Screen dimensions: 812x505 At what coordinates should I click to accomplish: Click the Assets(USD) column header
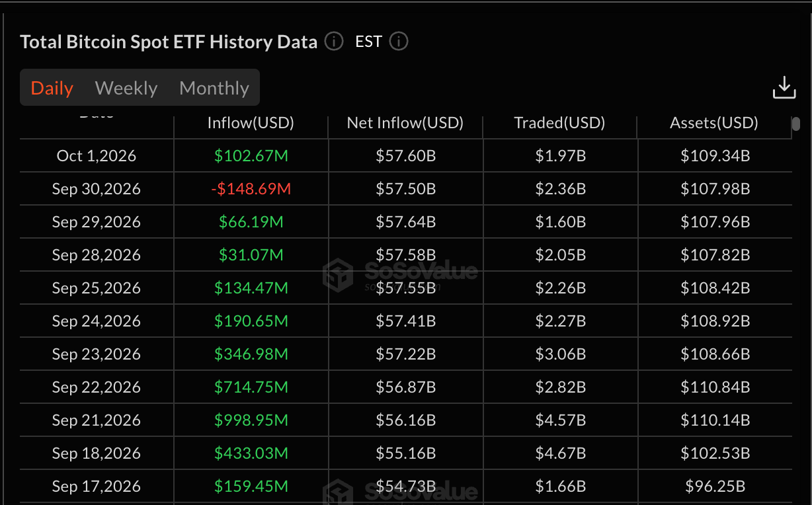click(714, 123)
